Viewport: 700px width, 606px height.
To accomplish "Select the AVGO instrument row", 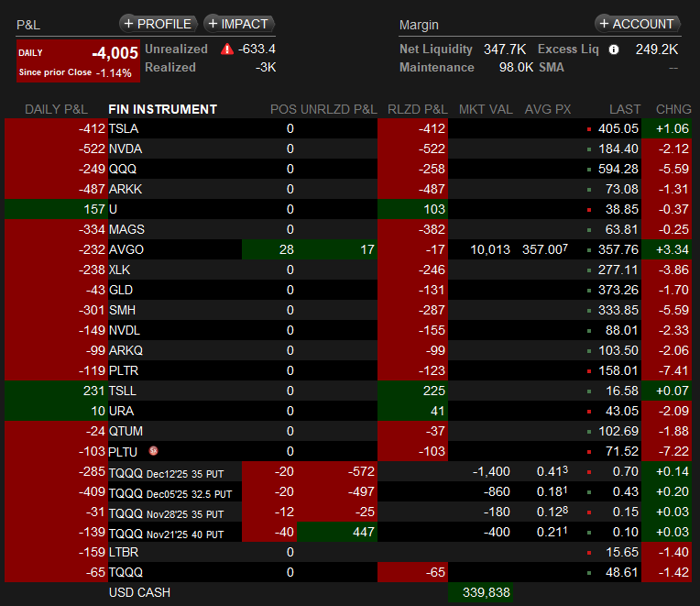I will click(348, 249).
